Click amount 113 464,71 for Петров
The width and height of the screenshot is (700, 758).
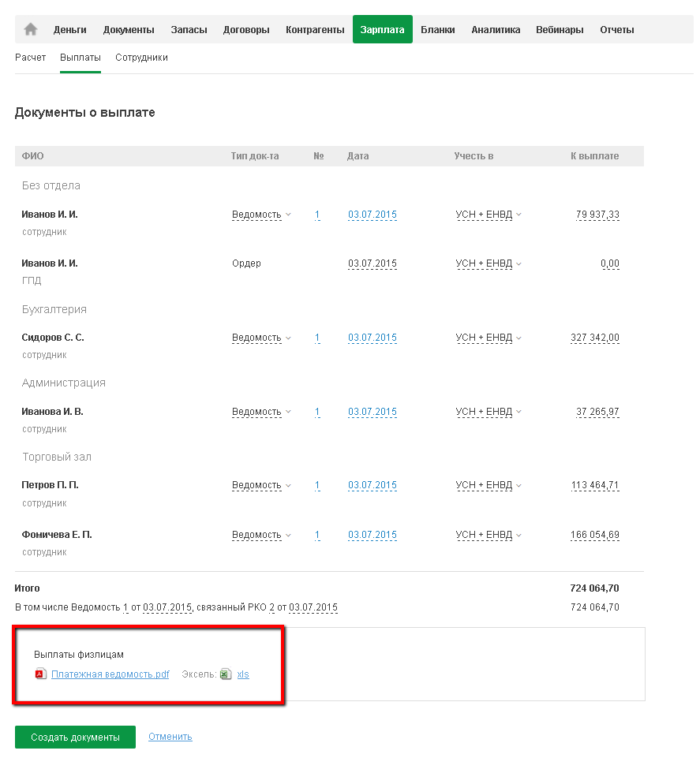pyautogui.click(x=595, y=485)
